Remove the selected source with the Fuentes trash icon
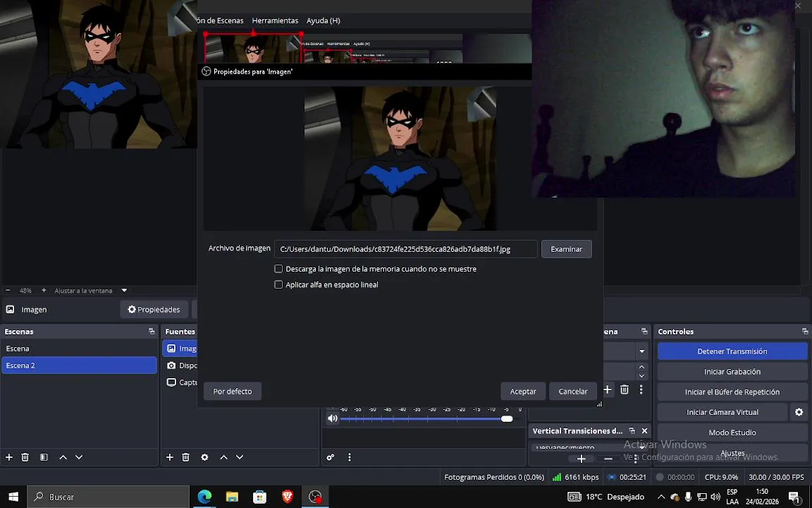The image size is (812, 508). pos(185,457)
